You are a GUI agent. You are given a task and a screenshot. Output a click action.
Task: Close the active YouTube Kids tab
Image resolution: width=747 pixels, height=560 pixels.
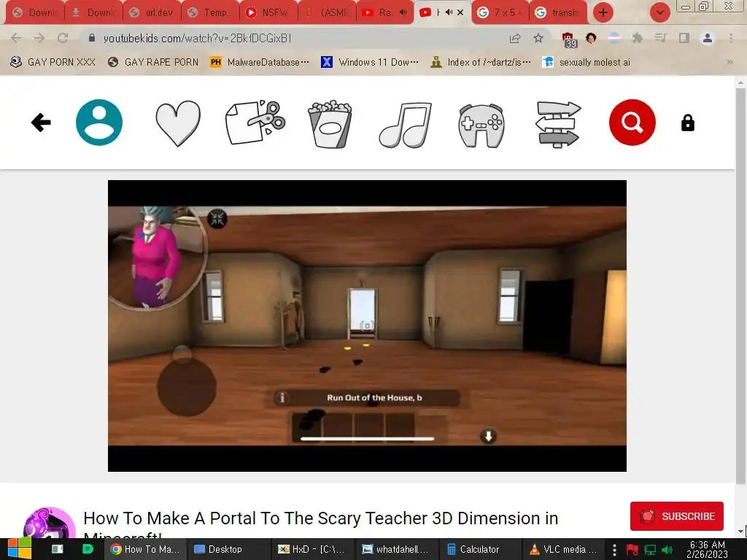point(460,13)
